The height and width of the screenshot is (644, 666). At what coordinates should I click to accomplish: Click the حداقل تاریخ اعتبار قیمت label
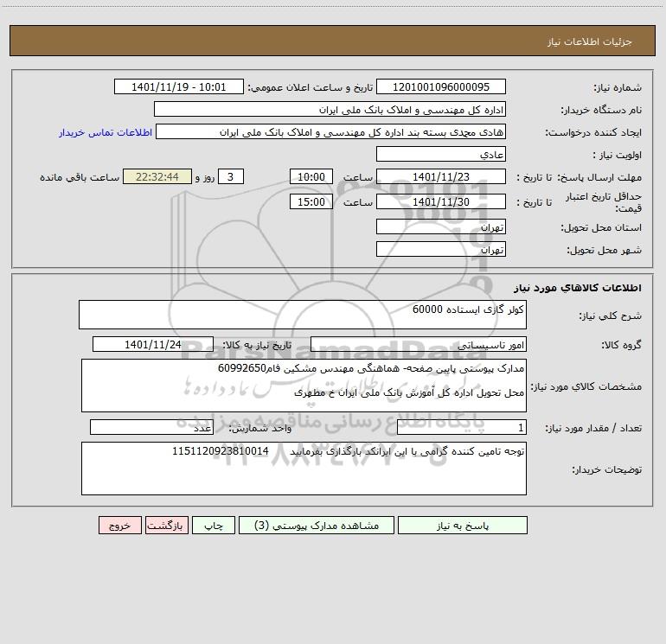[604, 202]
